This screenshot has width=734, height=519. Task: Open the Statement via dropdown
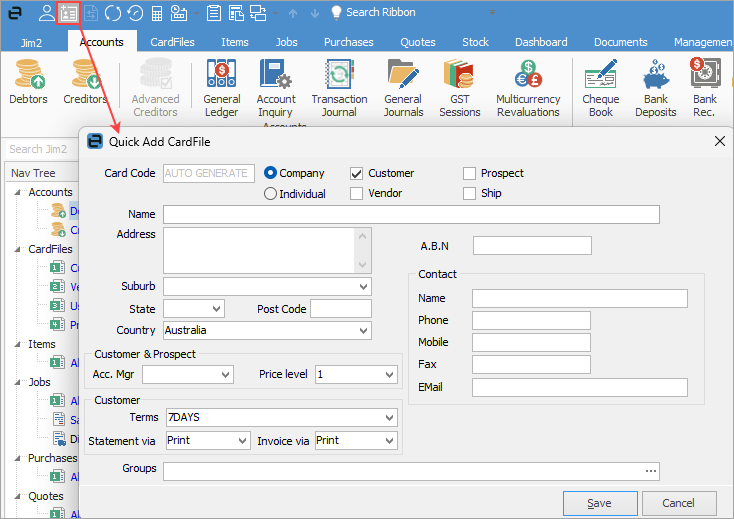(242, 441)
